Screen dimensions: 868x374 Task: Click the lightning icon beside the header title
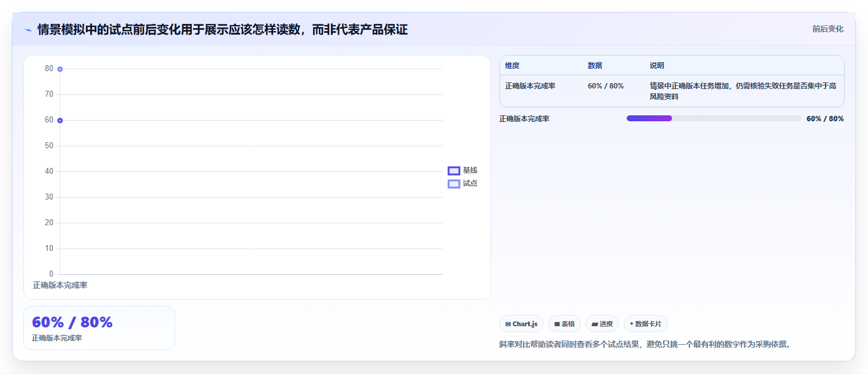pyautogui.click(x=28, y=30)
